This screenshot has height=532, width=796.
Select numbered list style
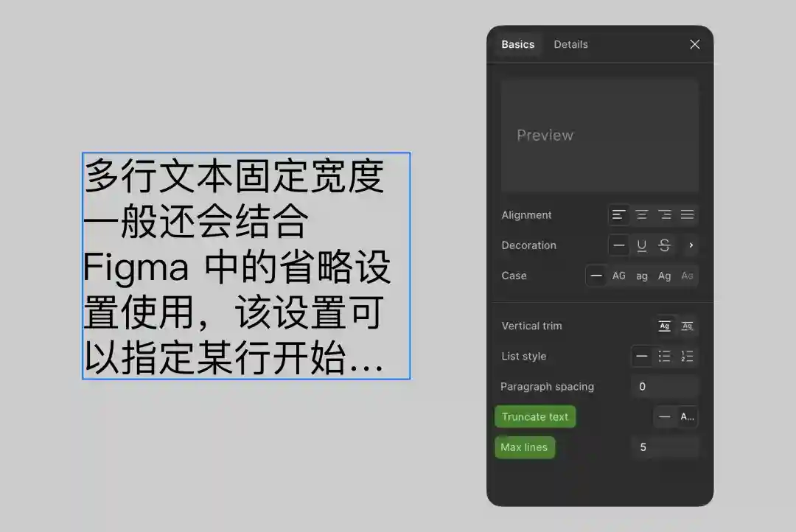tap(687, 356)
